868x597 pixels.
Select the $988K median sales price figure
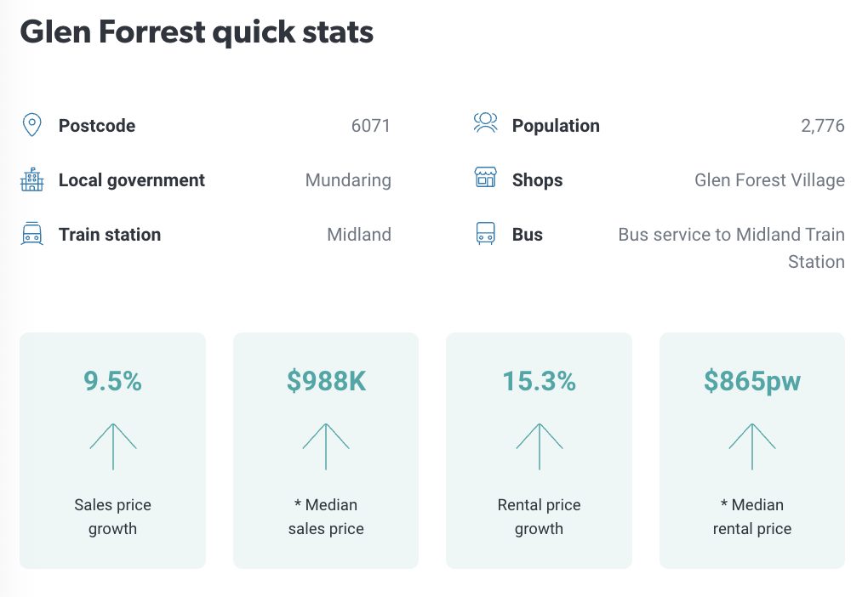(x=326, y=382)
